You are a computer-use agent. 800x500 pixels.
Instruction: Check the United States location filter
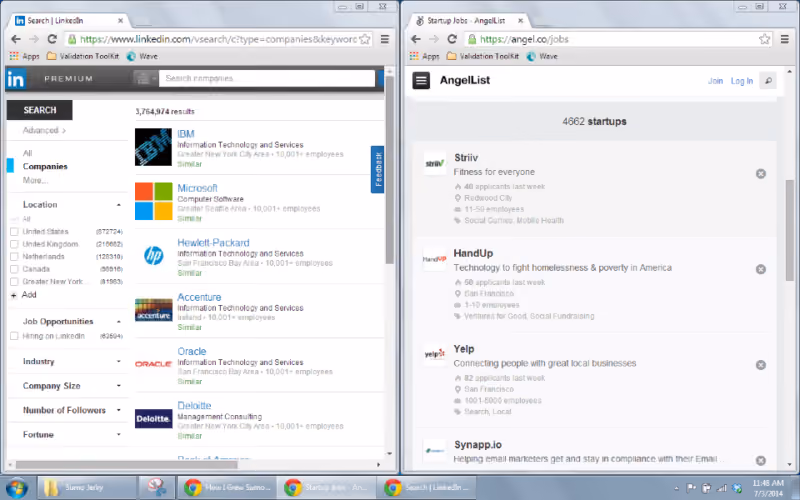[14, 232]
